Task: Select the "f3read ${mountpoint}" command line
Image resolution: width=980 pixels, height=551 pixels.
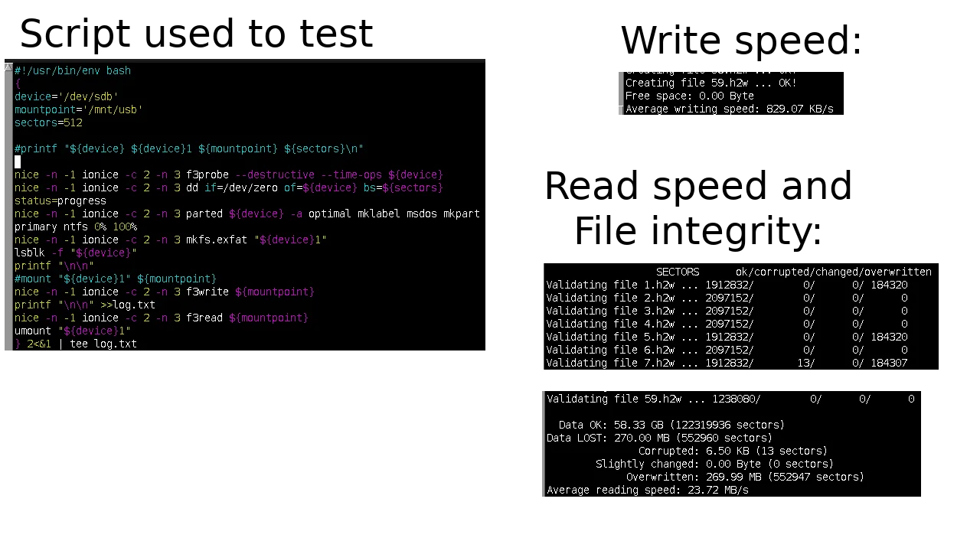Action: tap(162, 318)
